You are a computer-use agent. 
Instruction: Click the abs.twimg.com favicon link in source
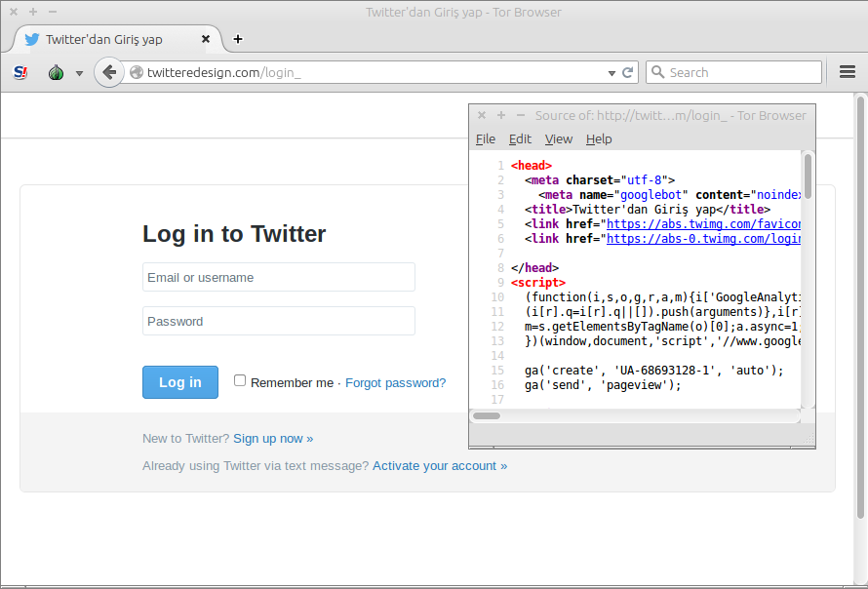coord(703,224)
